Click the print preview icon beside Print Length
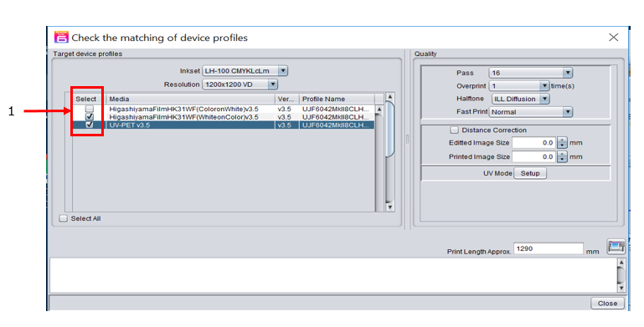 616,247
